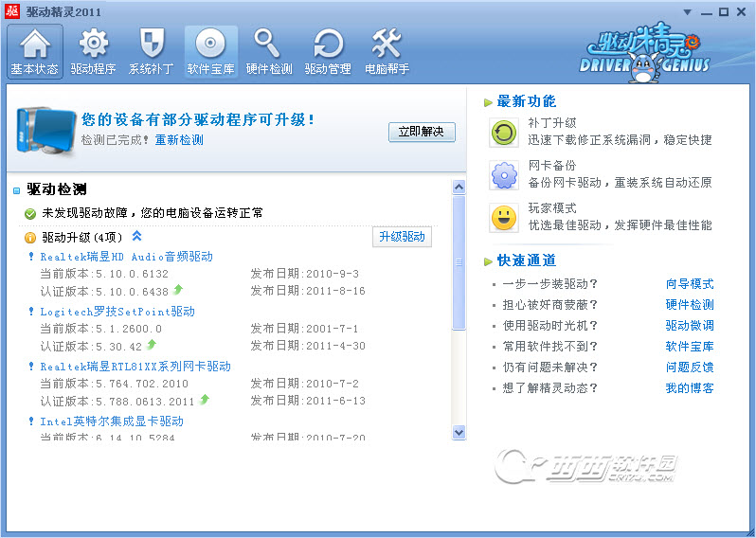Open the 电脑帮手 tools tab
The height and width of the screenshot is (538, 756).
pyautogui.click(x=387, y=51)
